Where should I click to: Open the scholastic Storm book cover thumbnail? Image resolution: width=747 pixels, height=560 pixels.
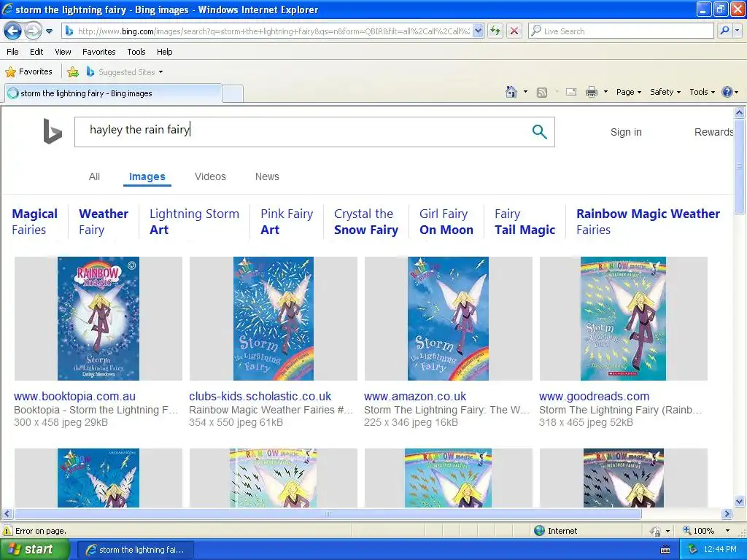coord(273,319)
